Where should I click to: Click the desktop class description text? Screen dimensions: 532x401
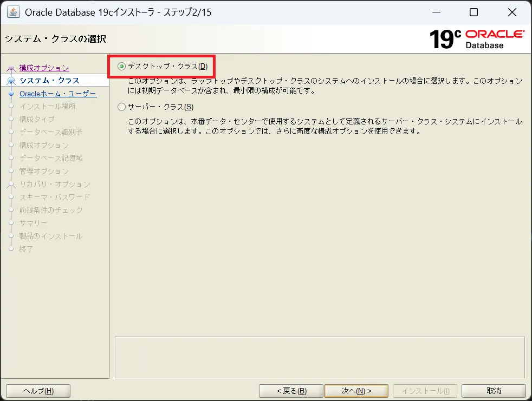(x=325, y=86)
